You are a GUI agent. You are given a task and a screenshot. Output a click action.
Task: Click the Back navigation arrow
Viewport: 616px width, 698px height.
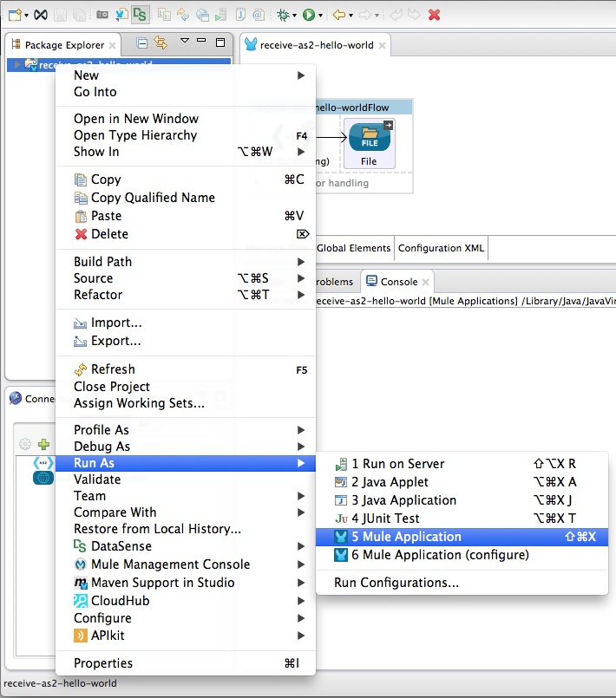(x=339, y=15)
